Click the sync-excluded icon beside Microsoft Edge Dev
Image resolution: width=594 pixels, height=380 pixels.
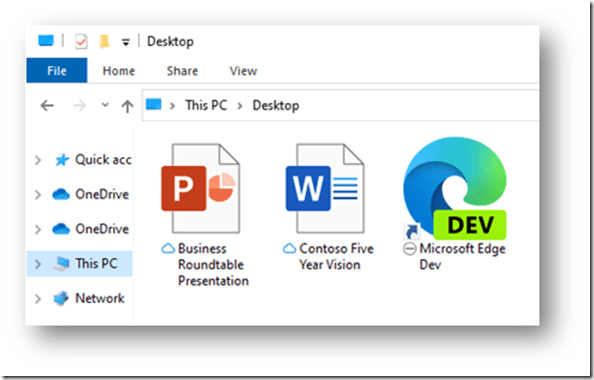click(410, 249)
